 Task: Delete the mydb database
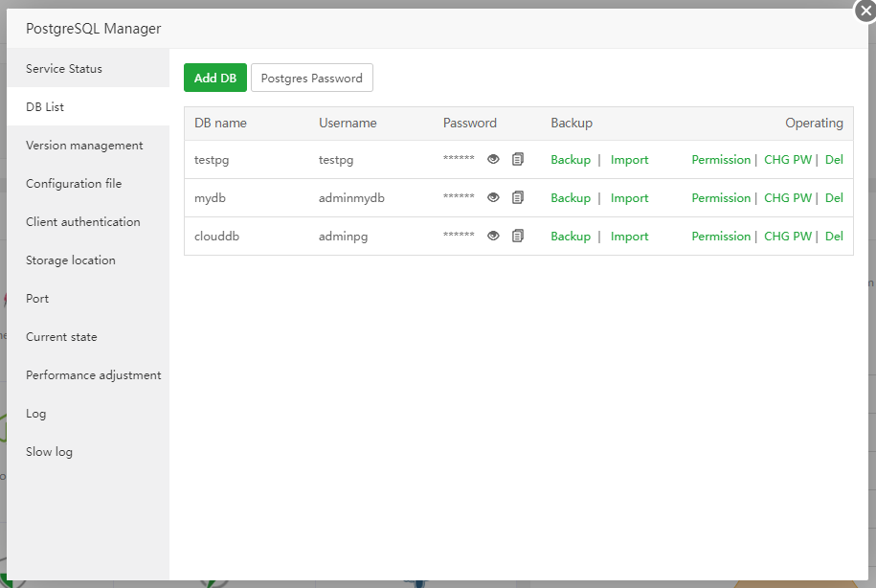click(x=834, y=198)
